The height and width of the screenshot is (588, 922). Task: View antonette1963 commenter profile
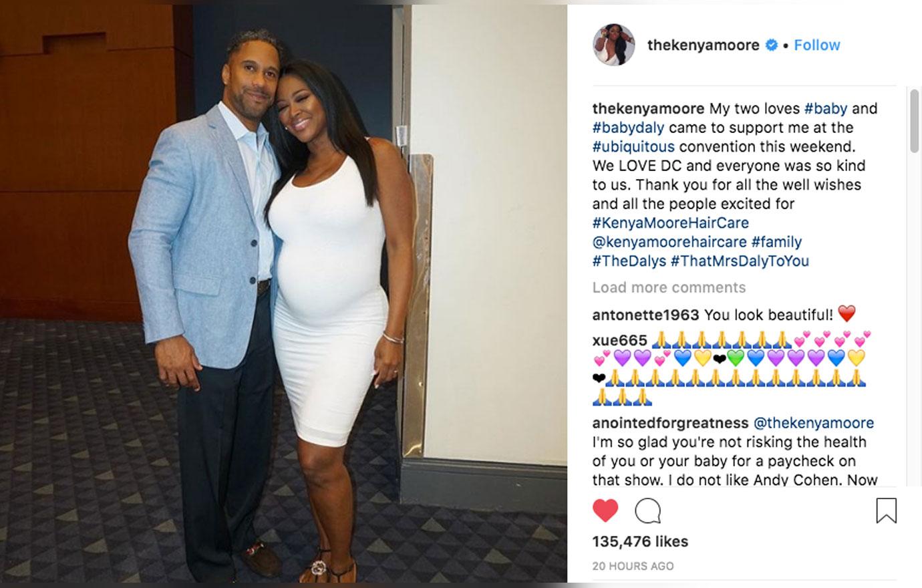pyautogui.click(x=645, y=314)
